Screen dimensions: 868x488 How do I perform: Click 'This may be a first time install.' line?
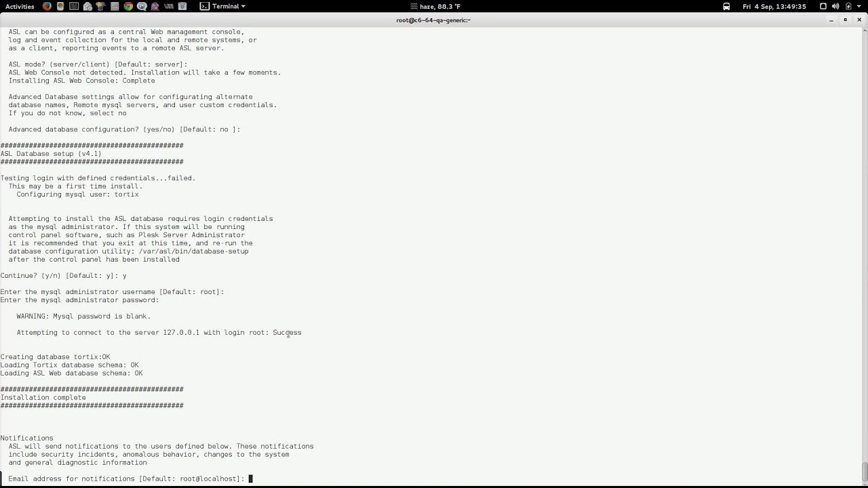pos(75,186)
